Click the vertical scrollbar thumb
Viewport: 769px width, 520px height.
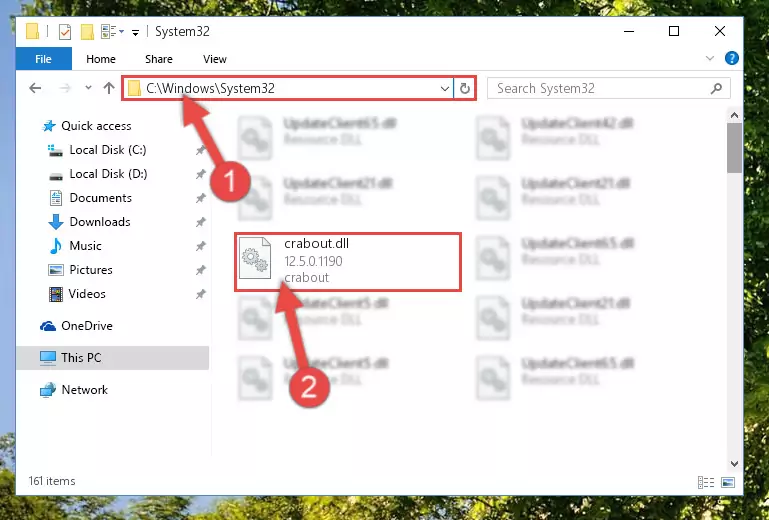pos(734,148)
